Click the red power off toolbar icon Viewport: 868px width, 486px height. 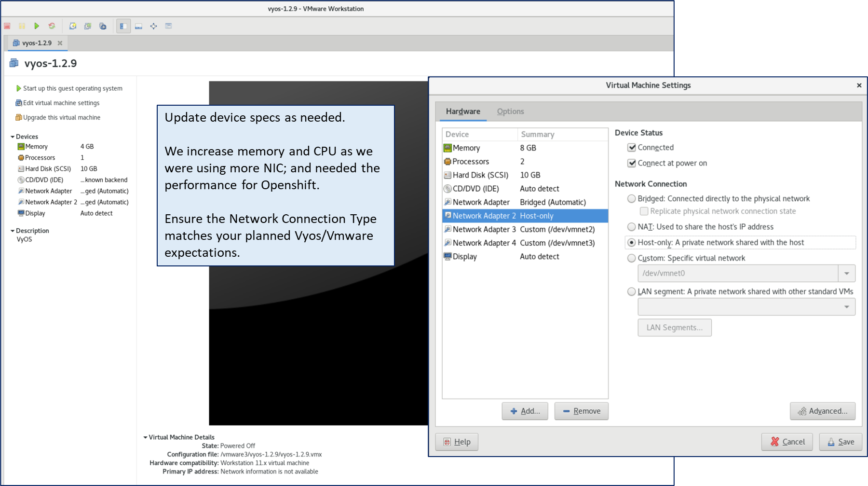pyautogui.click(x=7, y=26)
